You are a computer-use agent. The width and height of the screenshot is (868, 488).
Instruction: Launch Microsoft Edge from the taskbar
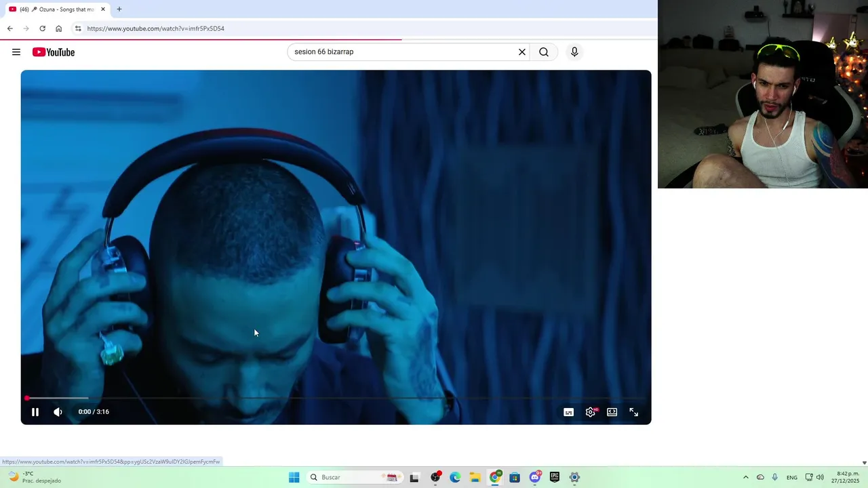[455, 477]
